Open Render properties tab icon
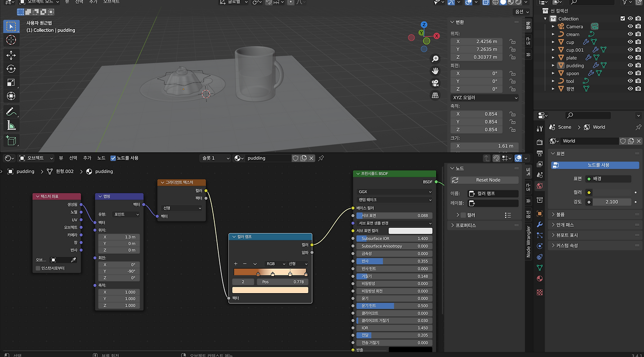644x357 pixels. [539, 141]
